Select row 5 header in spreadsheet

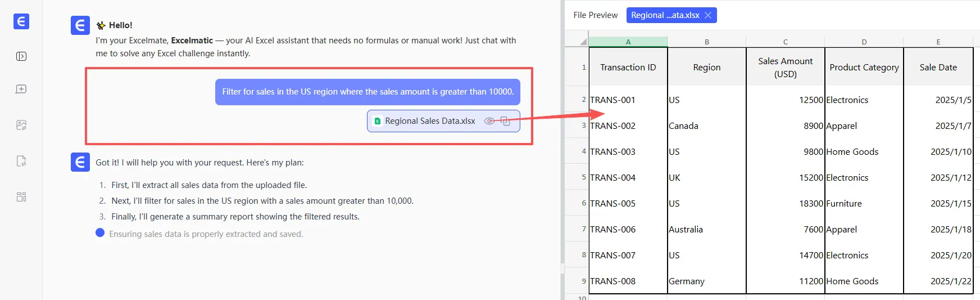click(583, 177)
